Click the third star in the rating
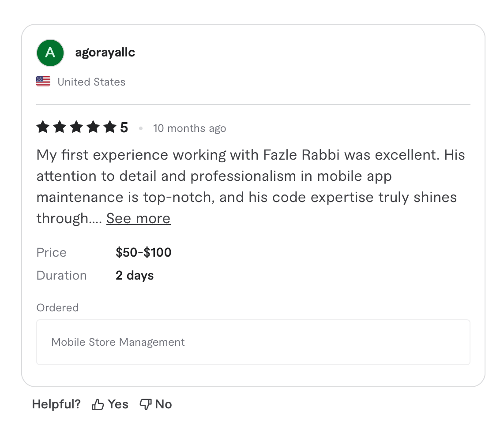 76,127
